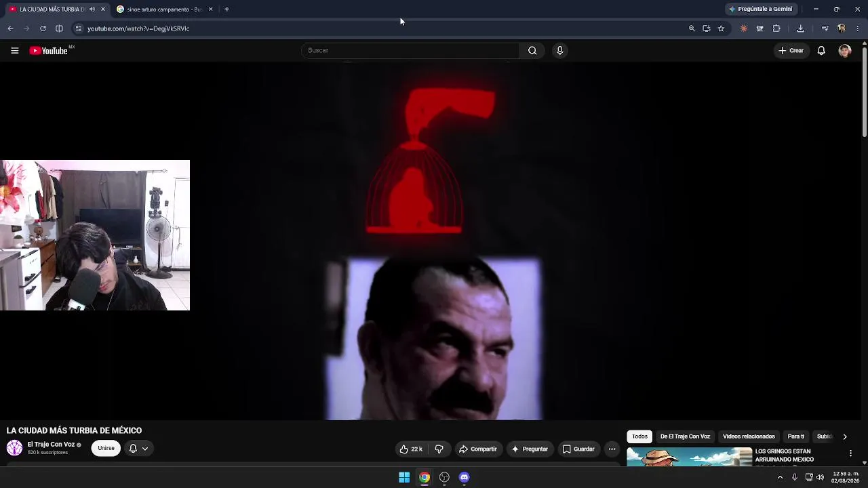868x488 pixels.
Task: Click the browser address bar URL
Action: pos(138,28)
